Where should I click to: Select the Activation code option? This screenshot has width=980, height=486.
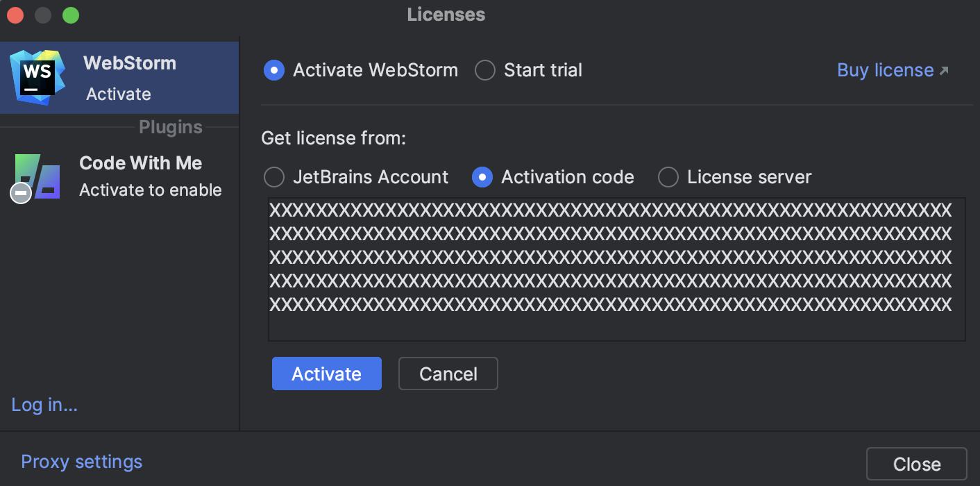click(x=482, y=177)
